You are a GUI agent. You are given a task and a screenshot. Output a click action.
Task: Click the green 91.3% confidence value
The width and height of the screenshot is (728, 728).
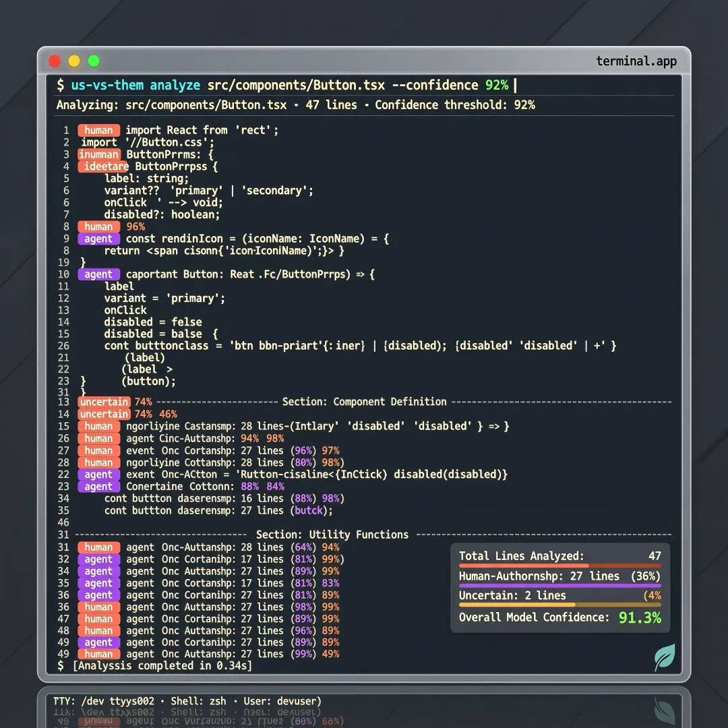640,618
